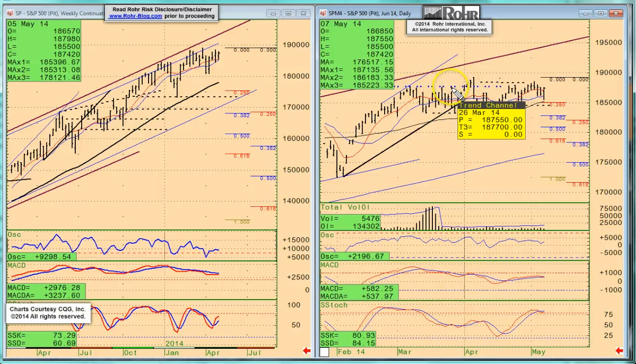Click red arrow at daily chart bottom

pyautogui.click(x=619, y=351)
